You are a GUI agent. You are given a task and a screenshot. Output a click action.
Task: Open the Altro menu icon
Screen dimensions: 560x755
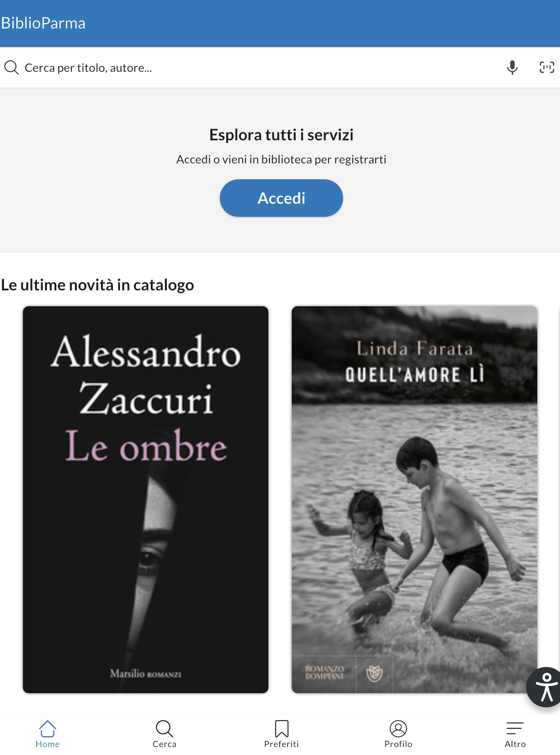click(515, 729)
